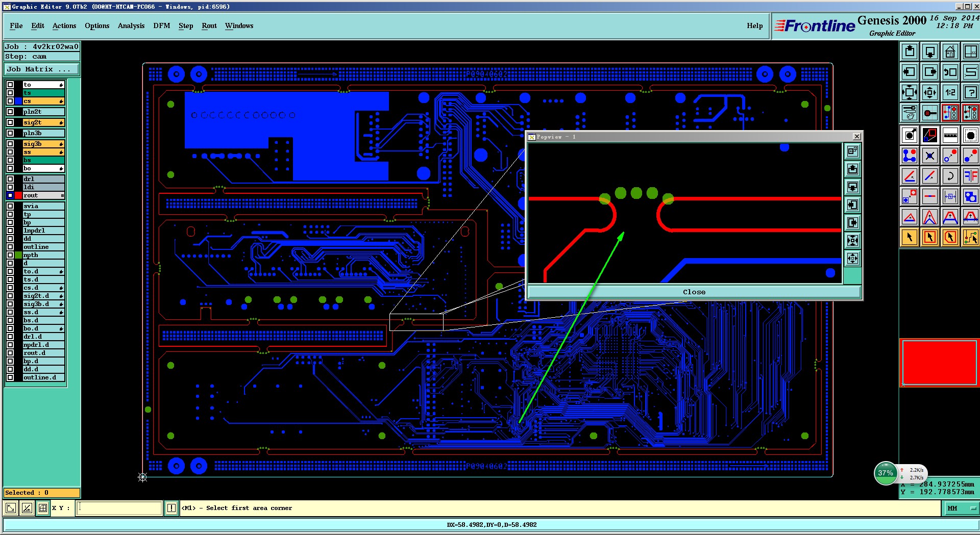Click the Help menu

(755, 26)
